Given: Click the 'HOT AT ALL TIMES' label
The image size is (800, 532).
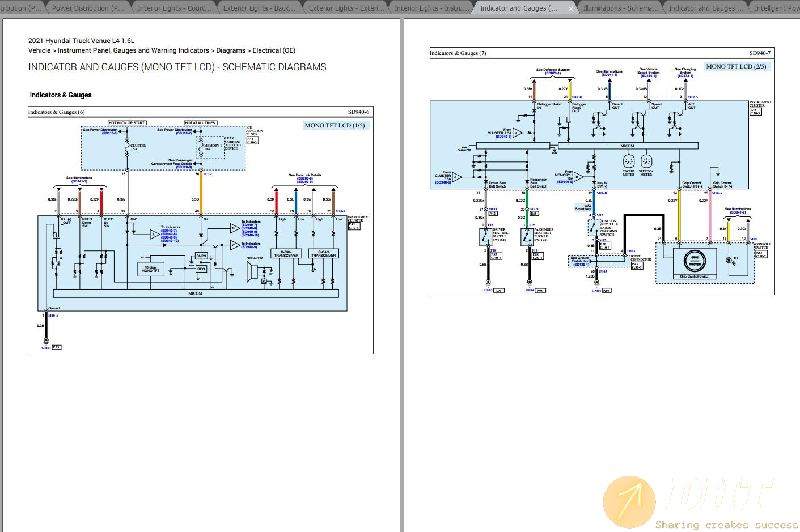Looking at the screenshot, I should point(200,123).
